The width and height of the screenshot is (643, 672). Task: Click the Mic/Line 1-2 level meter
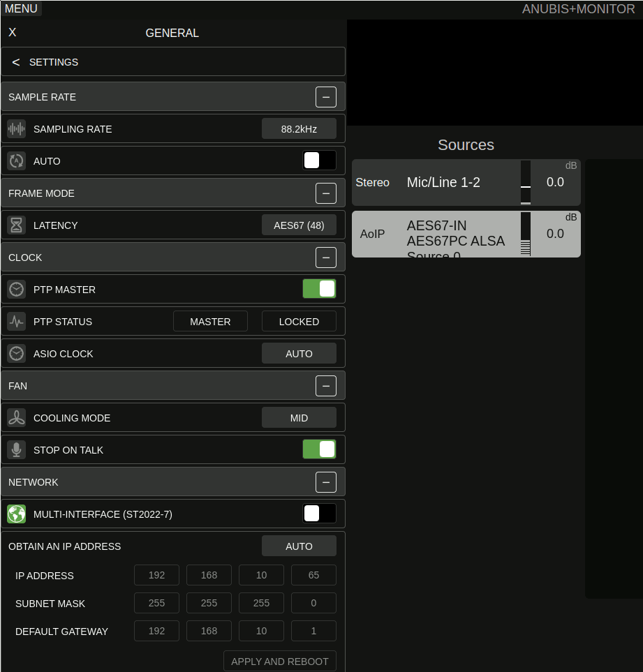(x=526, y=183)
